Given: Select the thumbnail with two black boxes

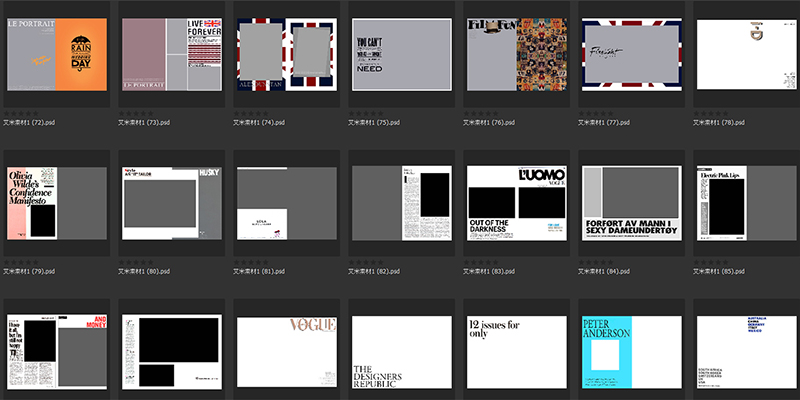Looking at the screenshot, I should 172,352.
